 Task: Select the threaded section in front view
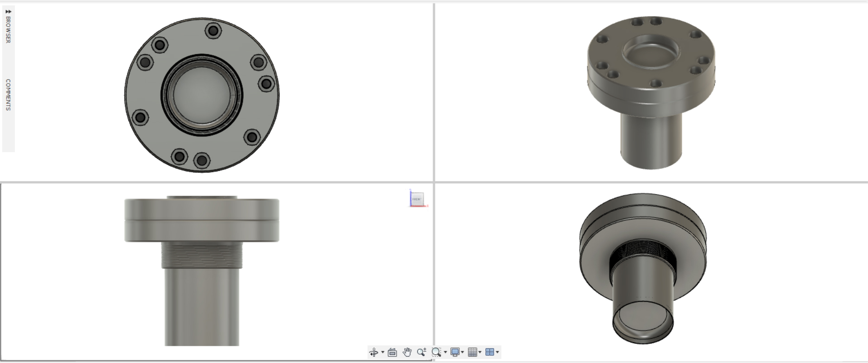click(202, 255)
